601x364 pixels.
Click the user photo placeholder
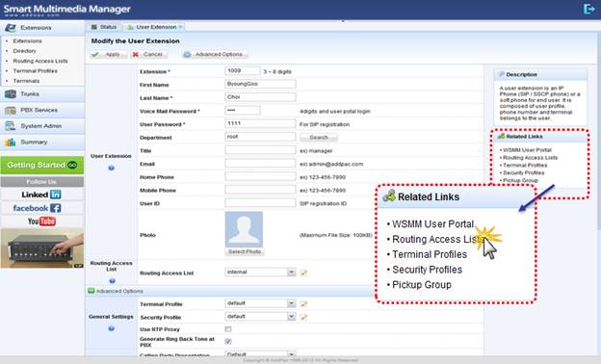245,229
